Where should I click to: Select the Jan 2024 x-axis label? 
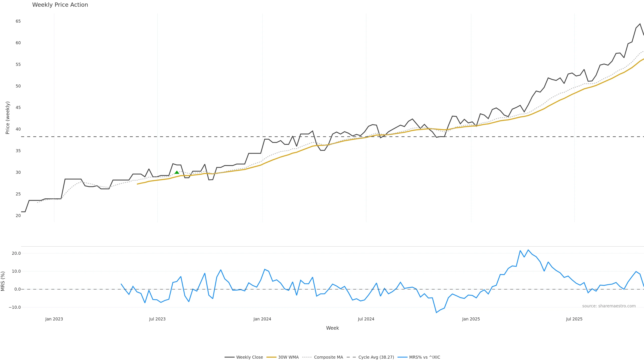[x=262, y=319]
